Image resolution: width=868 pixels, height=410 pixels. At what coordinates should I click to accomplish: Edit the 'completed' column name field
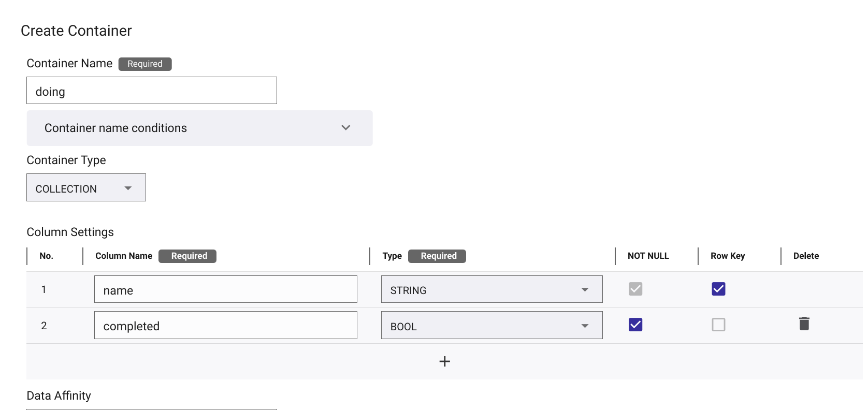(226, 326)
